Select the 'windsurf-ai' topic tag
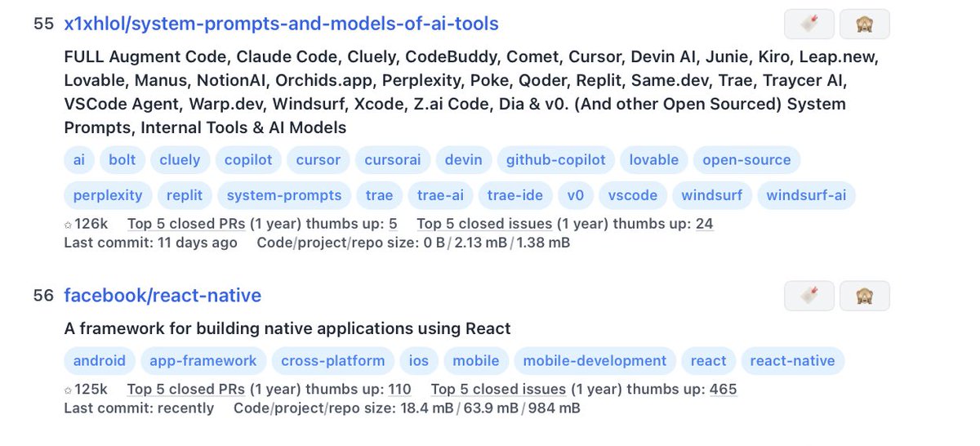 806,195
